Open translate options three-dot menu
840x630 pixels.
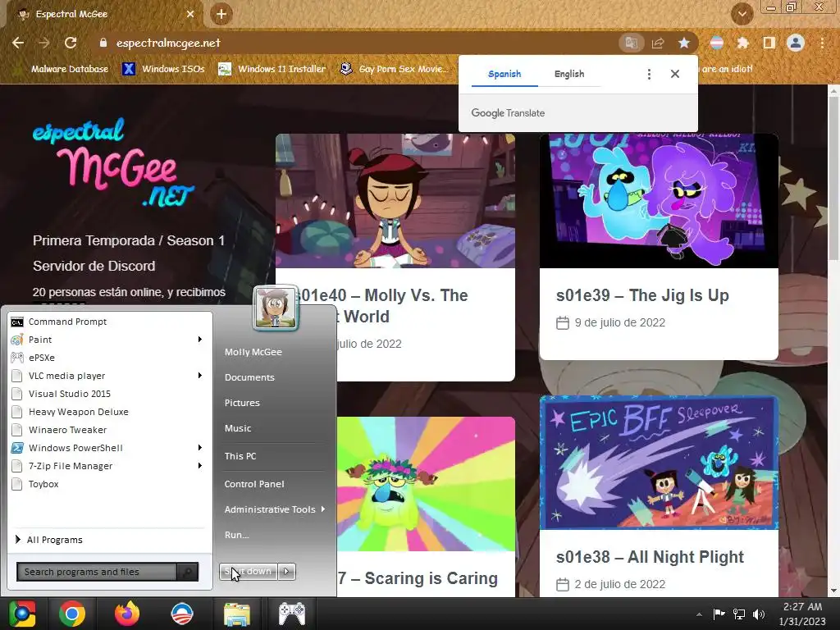tap(649, 74)
